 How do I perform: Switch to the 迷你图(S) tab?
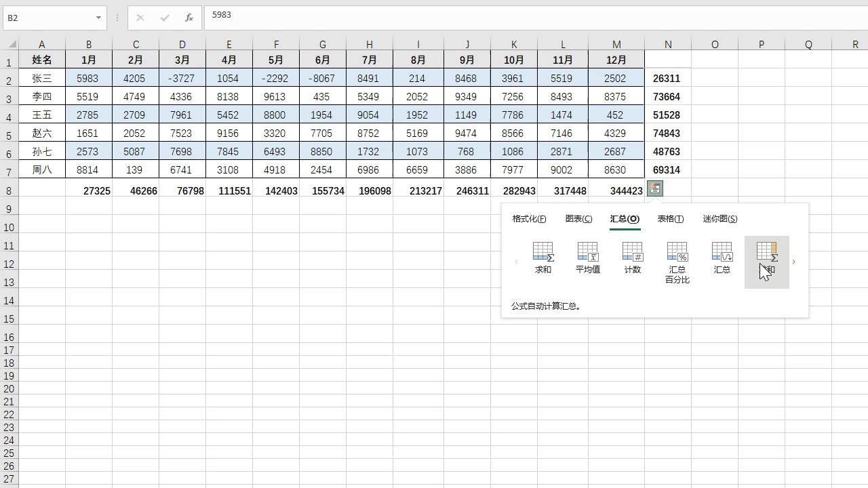(x=720, y=219)
